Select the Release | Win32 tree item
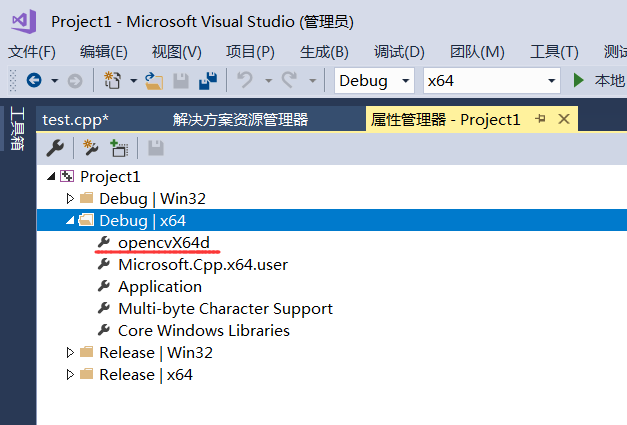 [156, 353]
